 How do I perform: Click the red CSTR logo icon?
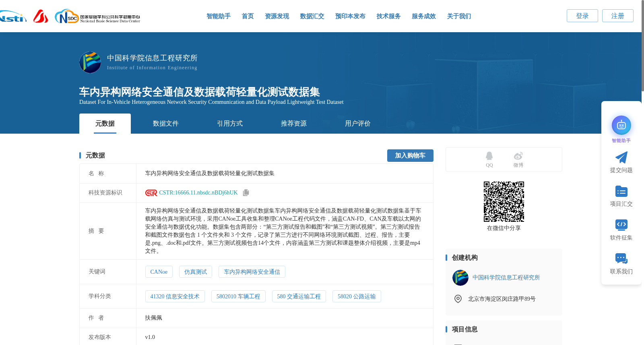tap(151, 193)
